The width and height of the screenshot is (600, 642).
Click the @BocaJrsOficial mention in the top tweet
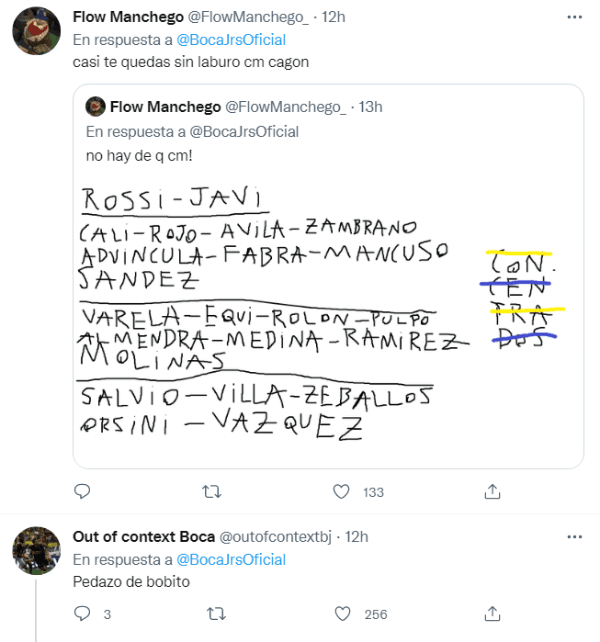(x=231, y=40)
